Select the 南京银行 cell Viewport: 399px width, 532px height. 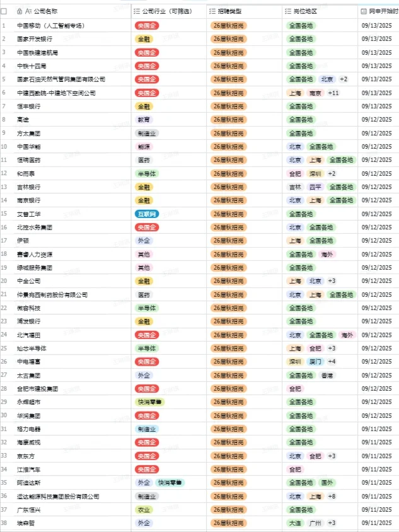point(74,200)
